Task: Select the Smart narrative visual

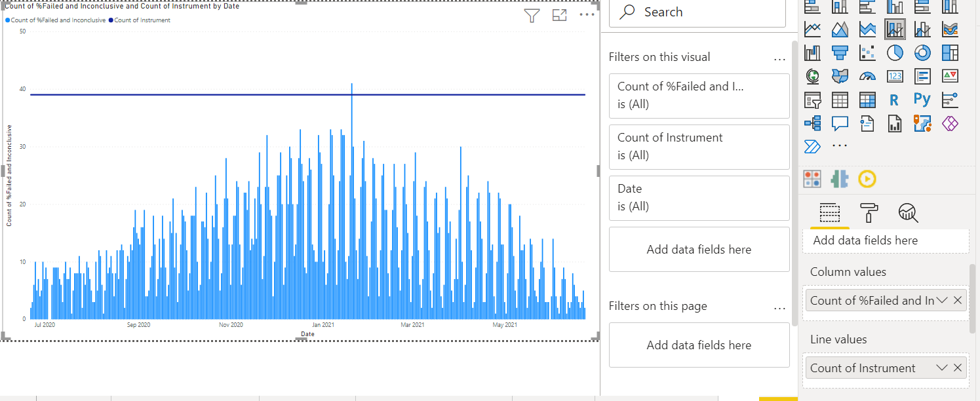Action: tap(867, 123)
